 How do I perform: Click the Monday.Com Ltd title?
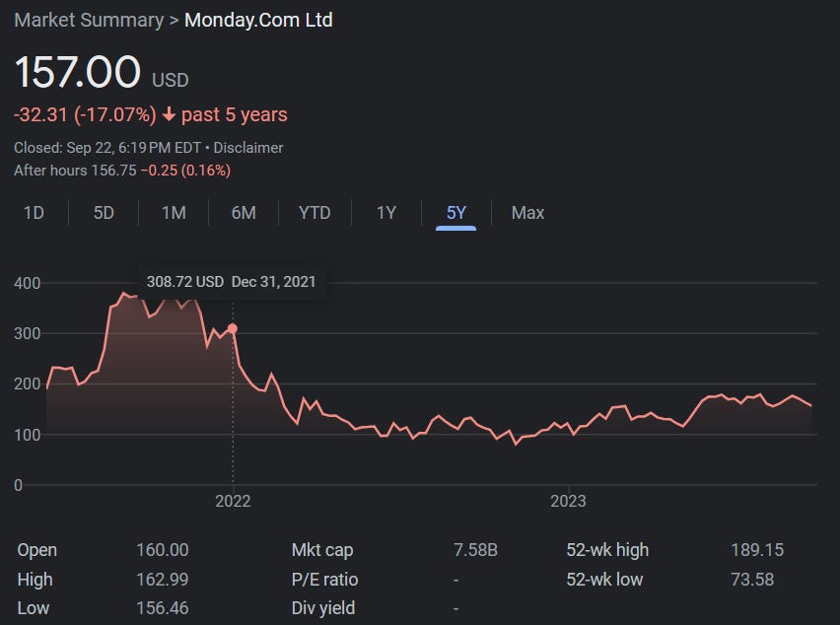pos(258,21)
